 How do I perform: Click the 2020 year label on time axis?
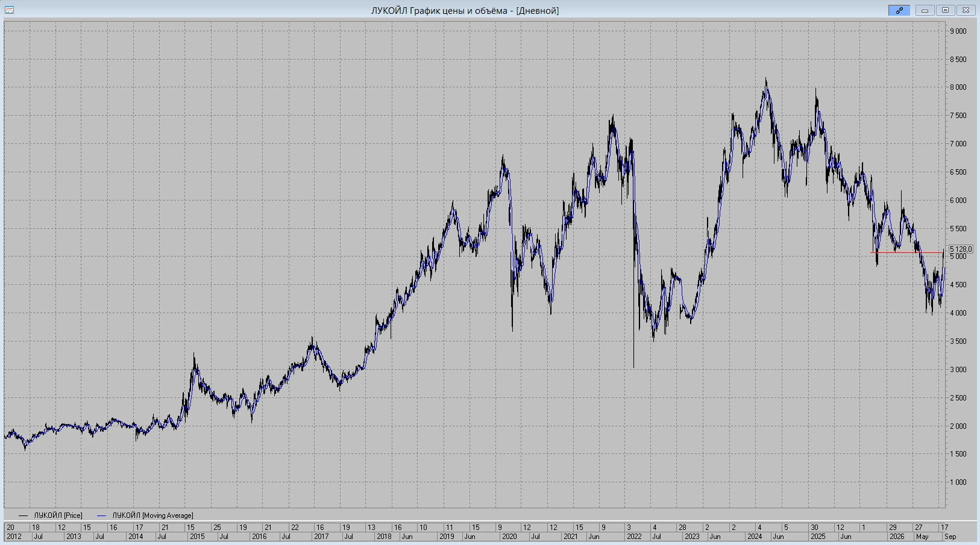coord(509,537)
